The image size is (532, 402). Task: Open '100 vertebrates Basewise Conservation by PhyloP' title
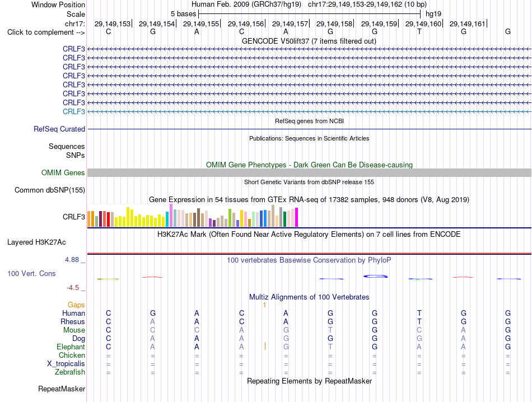[309, 260]
